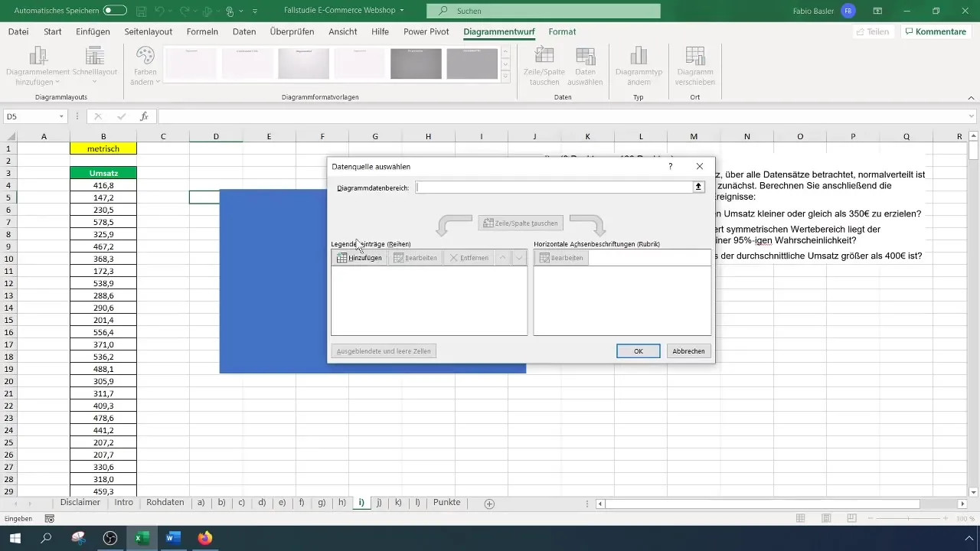980x551 pixels.
Task: Switch to Page Layout view icon
Action: 825,519
